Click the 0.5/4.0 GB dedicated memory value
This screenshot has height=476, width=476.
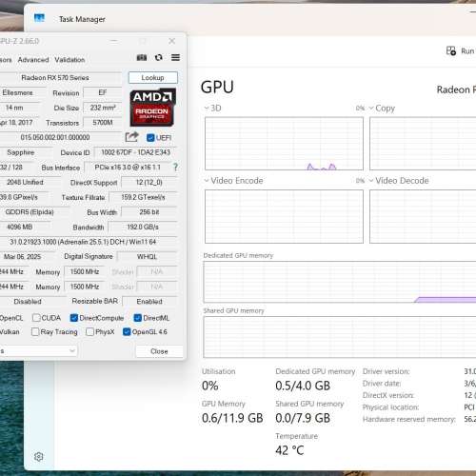[303, 386]
